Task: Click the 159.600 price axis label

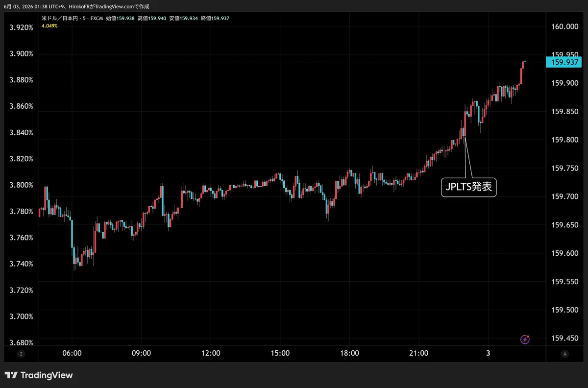Action: click(564, 253)
